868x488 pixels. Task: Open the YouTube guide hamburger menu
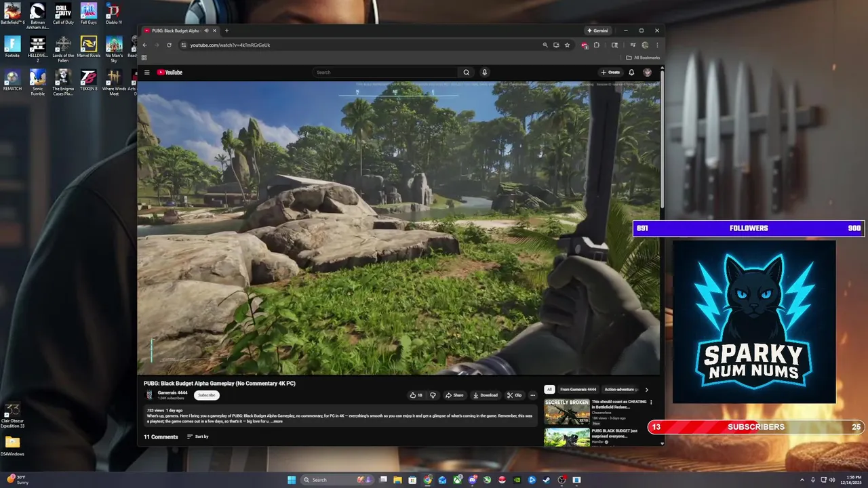point(146,73)
